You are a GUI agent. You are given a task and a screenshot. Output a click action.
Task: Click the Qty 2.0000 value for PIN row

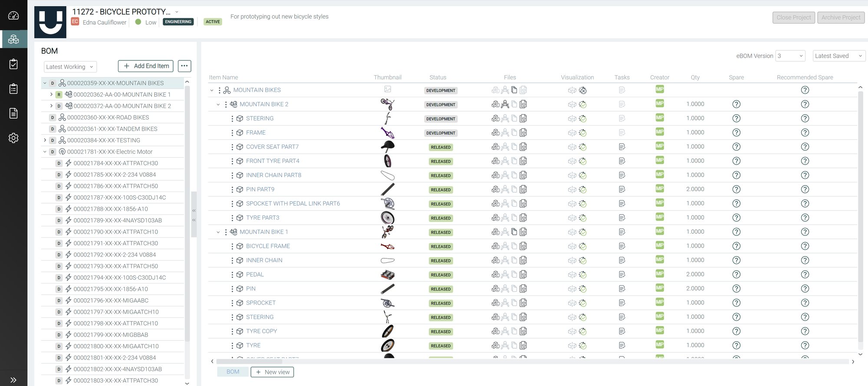tap(695, 288)
